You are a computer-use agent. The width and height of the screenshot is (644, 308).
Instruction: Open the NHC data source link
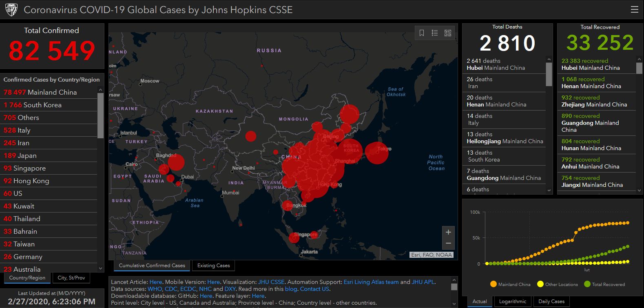206,289
